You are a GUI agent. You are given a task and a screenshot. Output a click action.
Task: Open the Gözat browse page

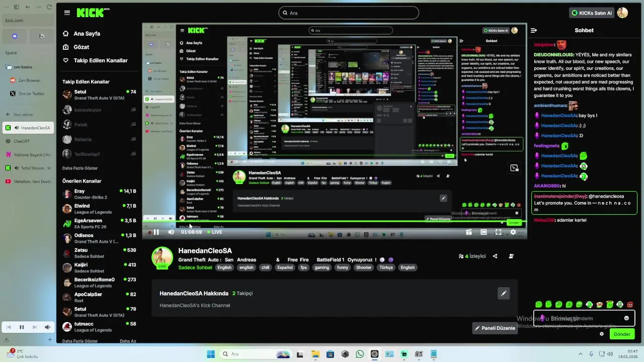(76, 47)
